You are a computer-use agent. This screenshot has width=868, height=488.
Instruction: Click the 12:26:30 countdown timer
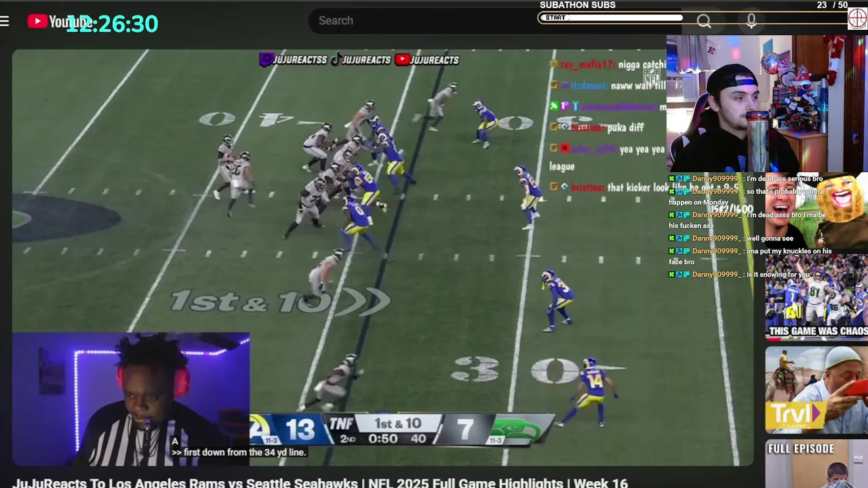coord(112,24)
